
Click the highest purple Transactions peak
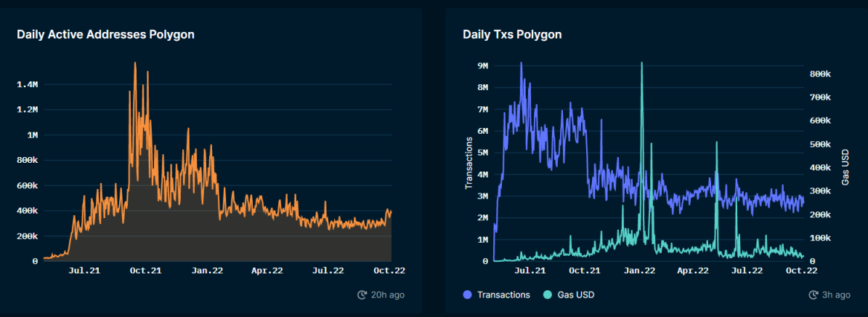521,63
